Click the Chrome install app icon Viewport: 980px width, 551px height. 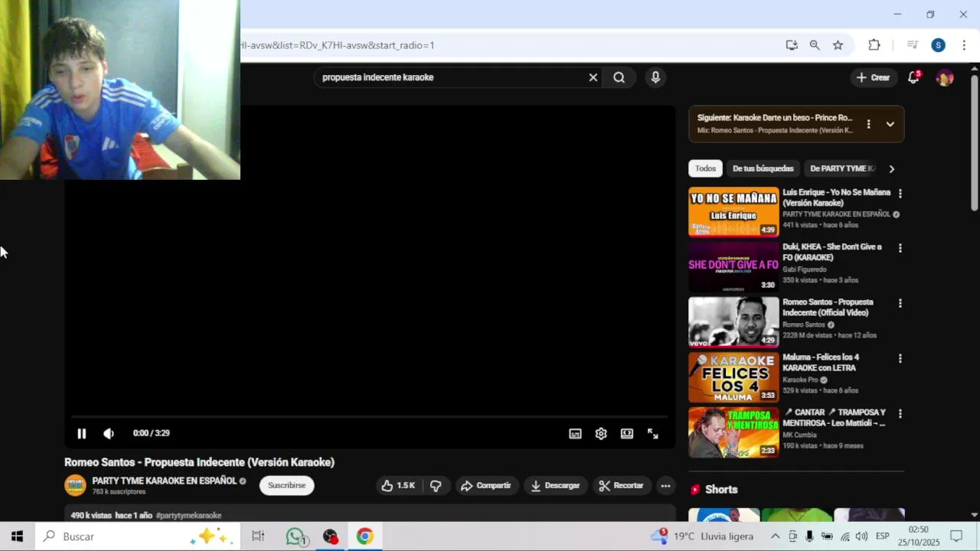[792, 45]
